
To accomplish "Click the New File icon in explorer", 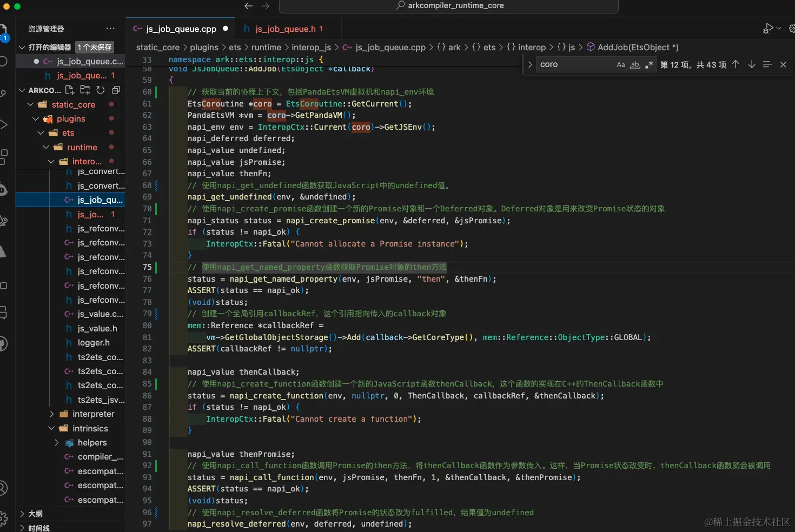I will [x=70, y=90].
